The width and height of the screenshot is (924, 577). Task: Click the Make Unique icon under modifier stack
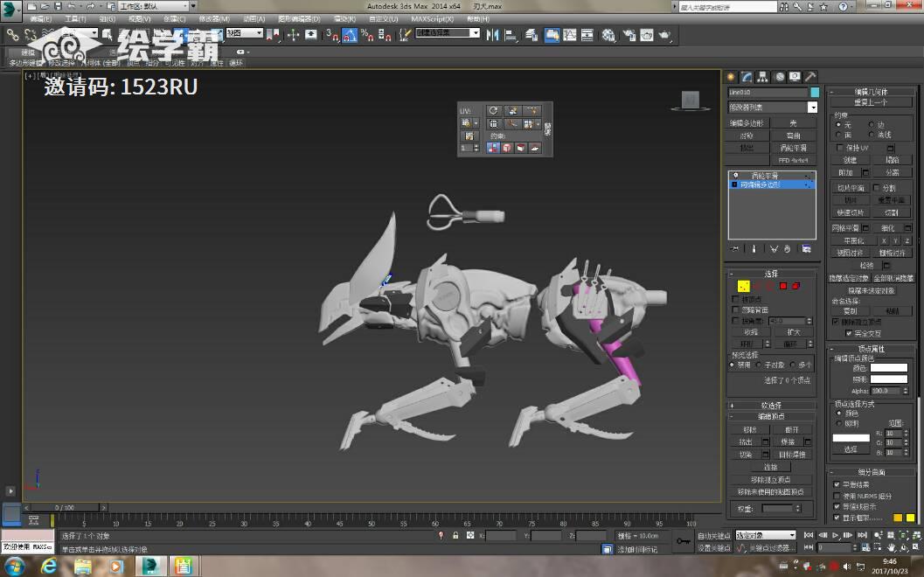[774, 248]
